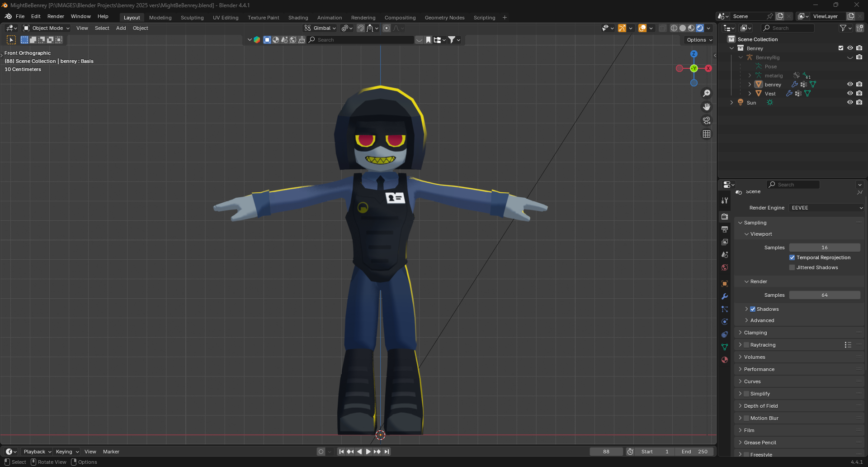Screen dimensions: 868x467
Task: Open the Particles properties tab
Action: coord(725,309)
